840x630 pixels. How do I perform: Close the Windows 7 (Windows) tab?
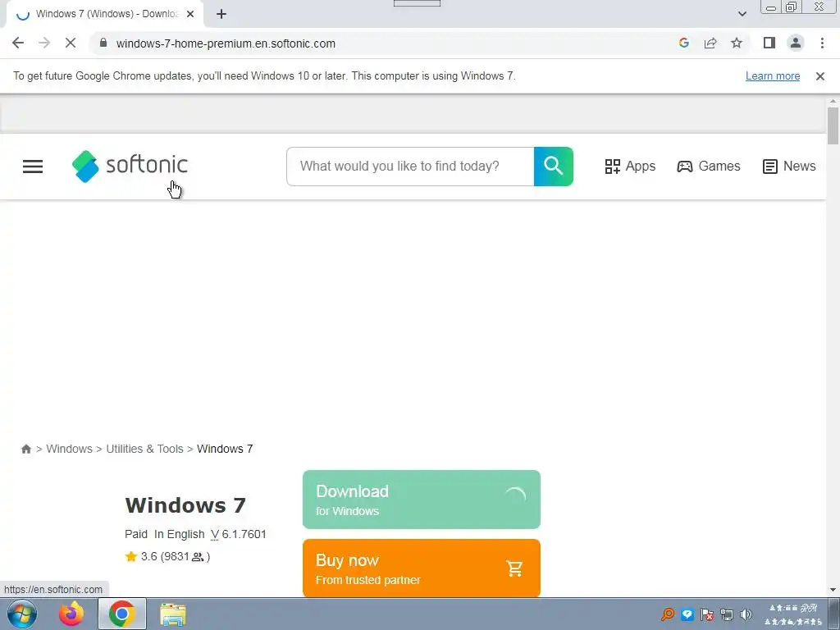coord(190,15)
